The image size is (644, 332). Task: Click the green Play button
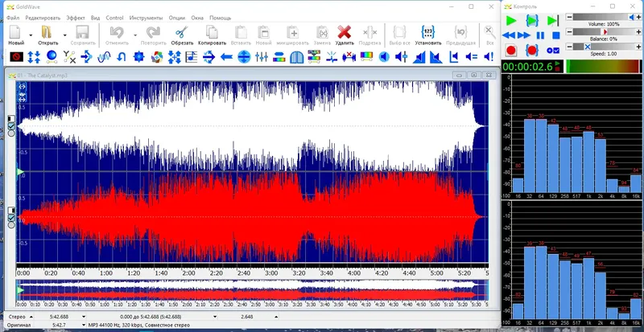pos(510,20)
